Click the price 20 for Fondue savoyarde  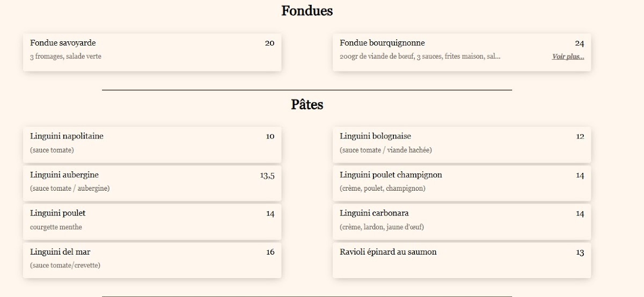click(269, 43)
